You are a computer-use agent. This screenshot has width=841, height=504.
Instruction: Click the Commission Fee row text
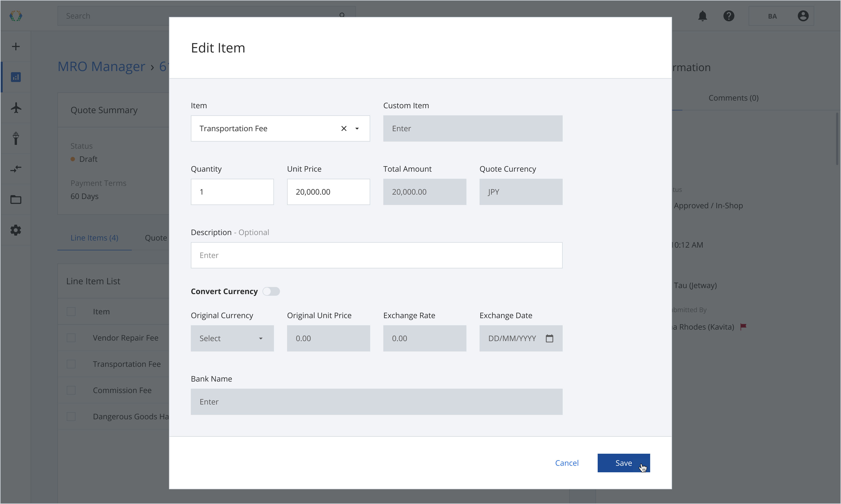tap(122, 390)
